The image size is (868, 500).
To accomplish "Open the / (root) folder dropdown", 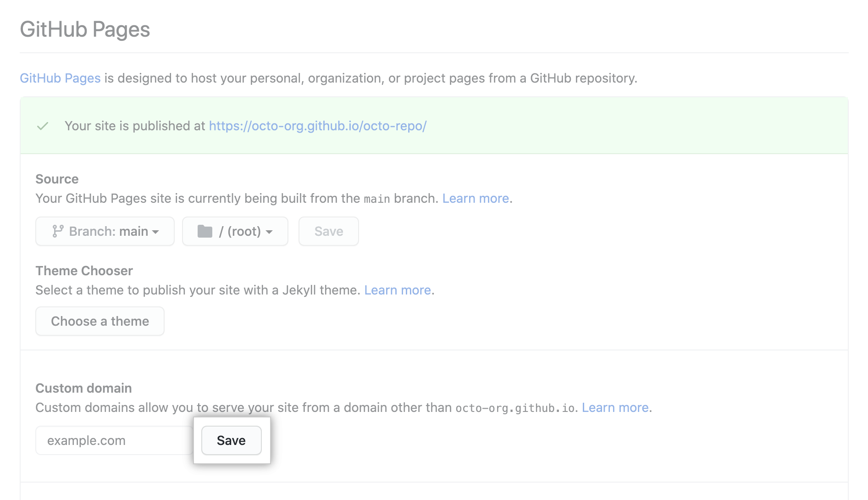I will [235, 231].
